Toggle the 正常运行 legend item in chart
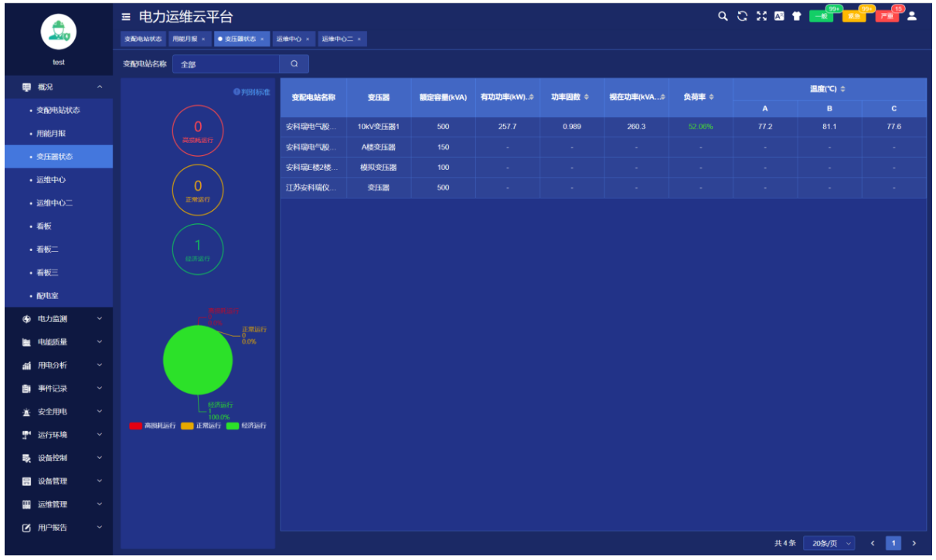Viewport: 936px width, 560px height. point(200,426)
